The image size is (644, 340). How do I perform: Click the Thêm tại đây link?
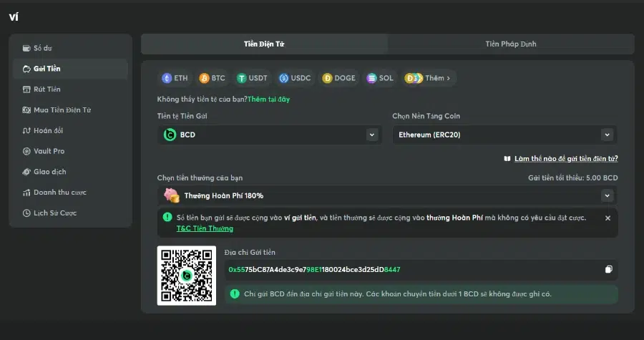coord(268,99)
